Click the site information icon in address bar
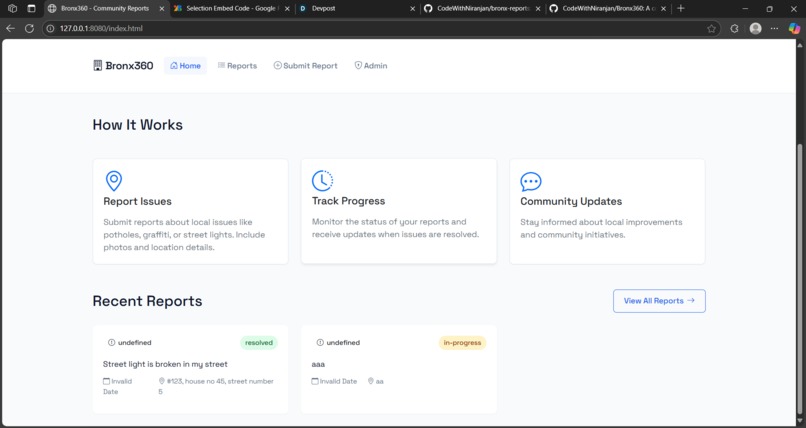Image resolution: width=806 pixels, height=428 pixels. tap(50, 29)
